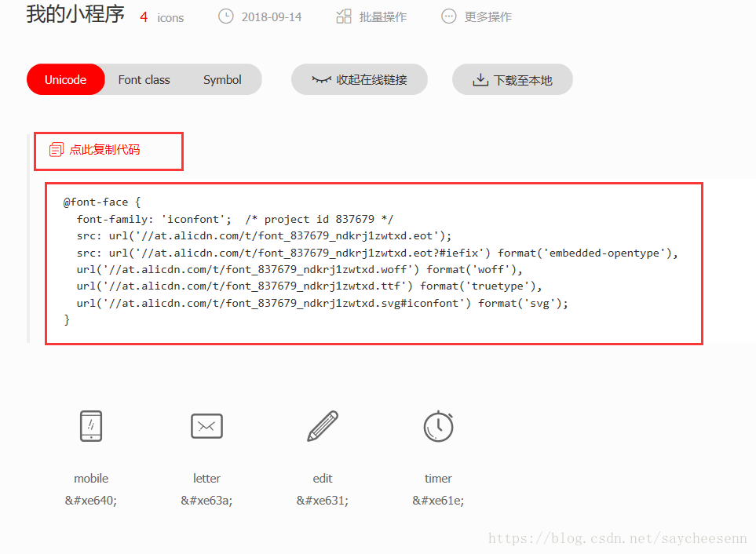Select the letter envelope icon
The height and width of the screenshot is (554, 756).
click(x=206, y=426)
